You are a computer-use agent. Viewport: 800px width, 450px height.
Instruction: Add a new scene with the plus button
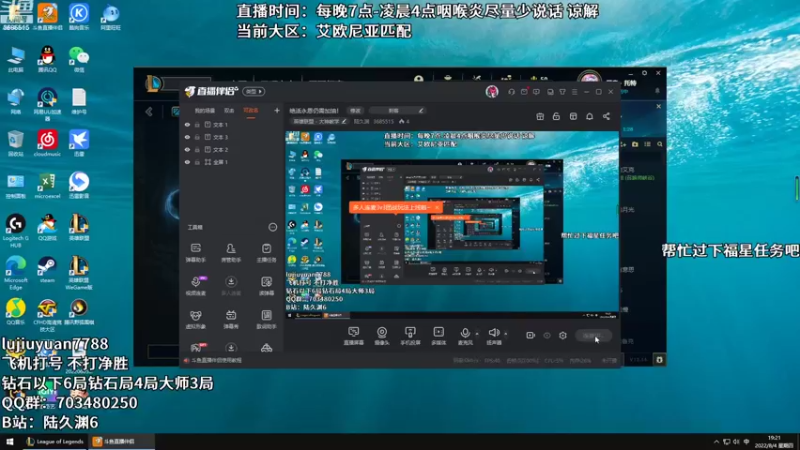click(277, 110)
